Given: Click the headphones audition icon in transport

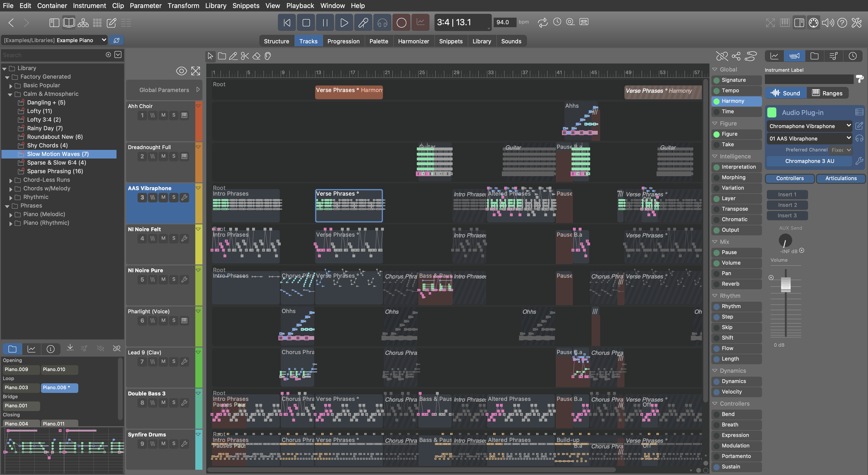Looking at the screenshot, I should tap(382, 23).
